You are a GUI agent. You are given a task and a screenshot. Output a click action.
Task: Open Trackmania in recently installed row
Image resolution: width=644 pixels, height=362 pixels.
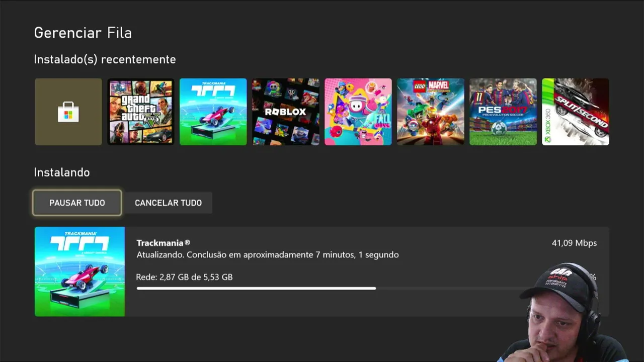[x=213, y=112]
